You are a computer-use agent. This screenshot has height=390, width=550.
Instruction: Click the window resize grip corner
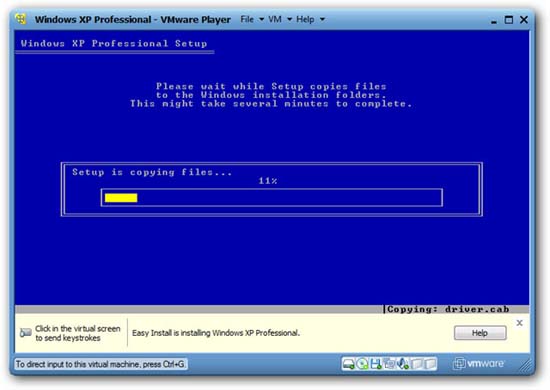(525, 366)
